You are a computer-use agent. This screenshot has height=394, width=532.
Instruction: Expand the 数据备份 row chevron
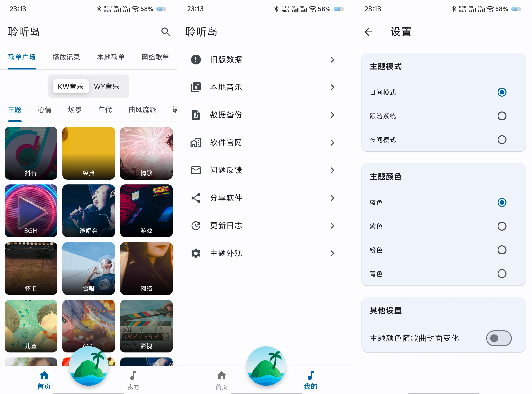[x=332, y=115]
